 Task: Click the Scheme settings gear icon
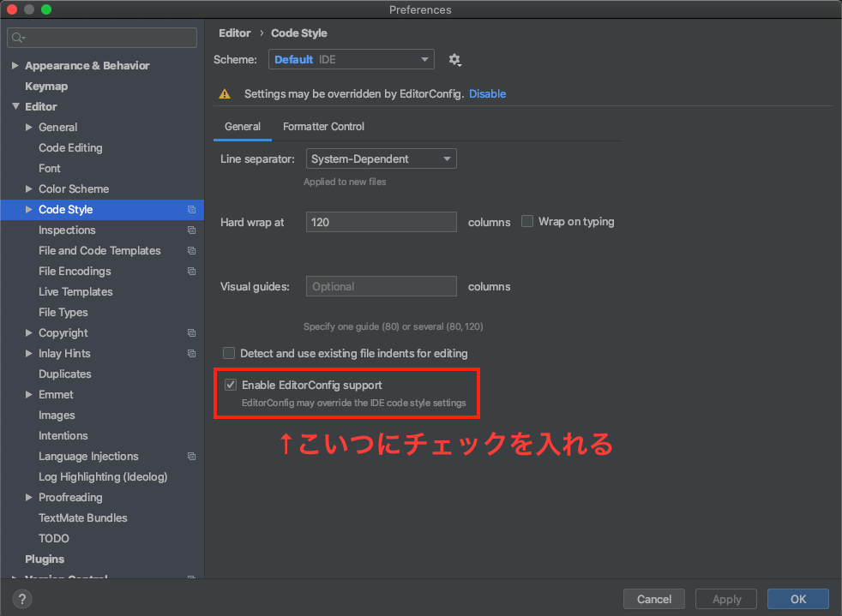(455, 59)
